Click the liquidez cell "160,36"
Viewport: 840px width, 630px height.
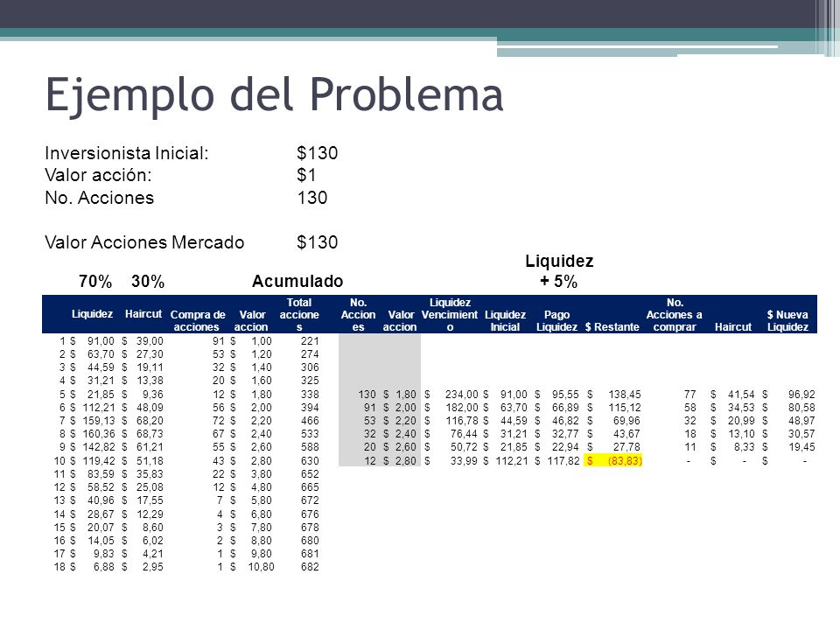pos(99,434)
